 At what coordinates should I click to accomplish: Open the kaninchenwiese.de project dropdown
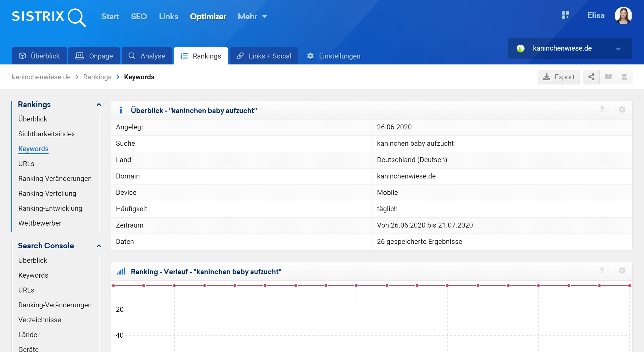click(570, 49)
